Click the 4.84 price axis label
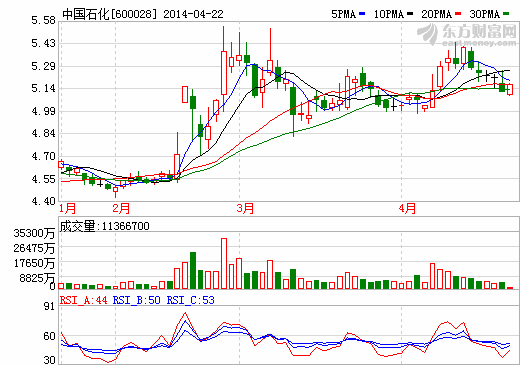This screenshot has height=365, width=520. (x=44, y=133)
